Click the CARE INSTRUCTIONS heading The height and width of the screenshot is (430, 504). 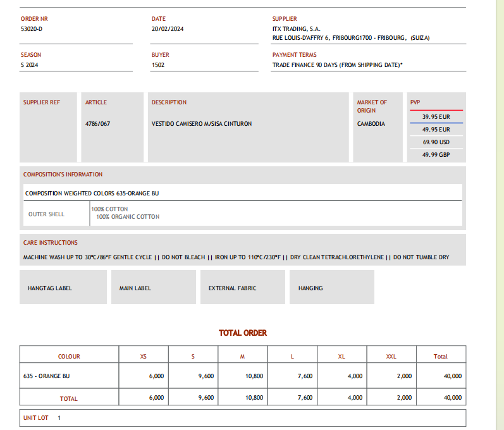coord(51,243)
